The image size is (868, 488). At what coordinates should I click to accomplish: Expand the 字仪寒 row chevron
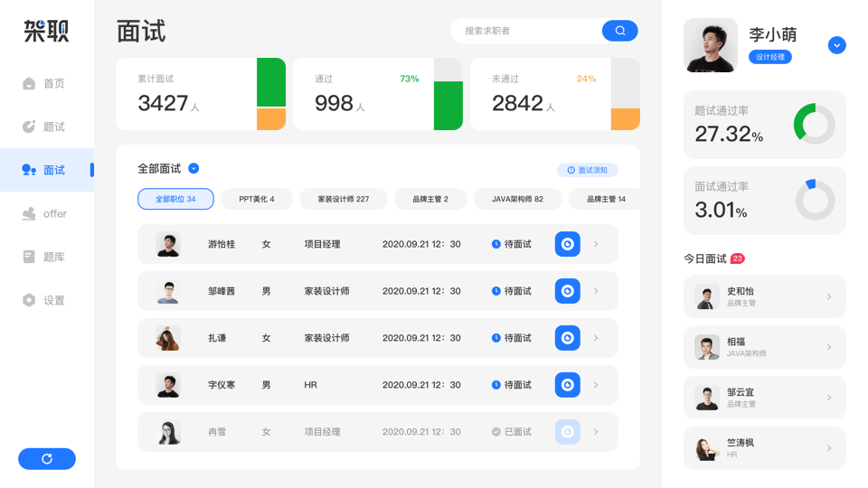[596, 385]
